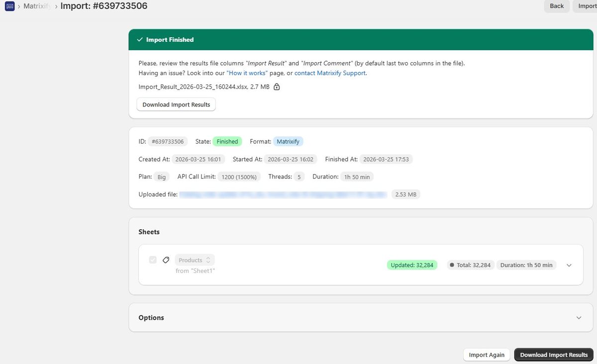This screenshot has height=364, width=597.
Task: Click the Matrixify format badge
Action: [288, 142]
